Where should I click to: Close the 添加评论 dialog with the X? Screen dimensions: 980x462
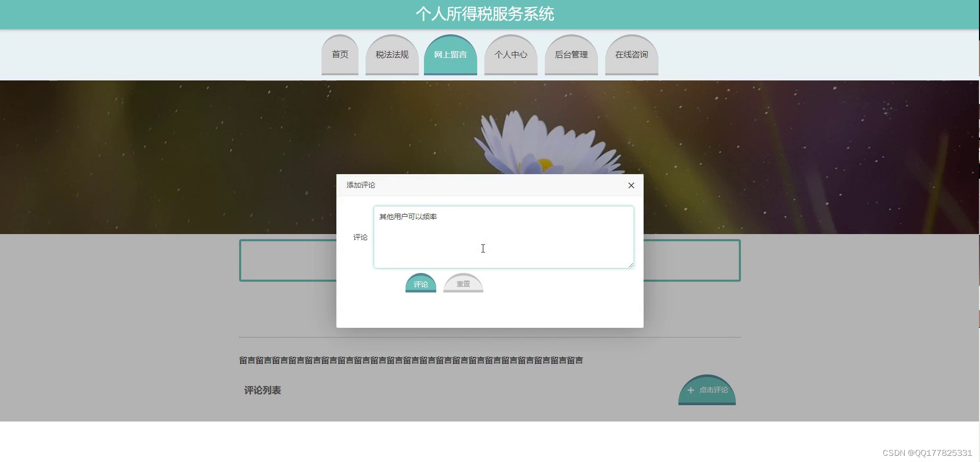(x=631, y=185)
